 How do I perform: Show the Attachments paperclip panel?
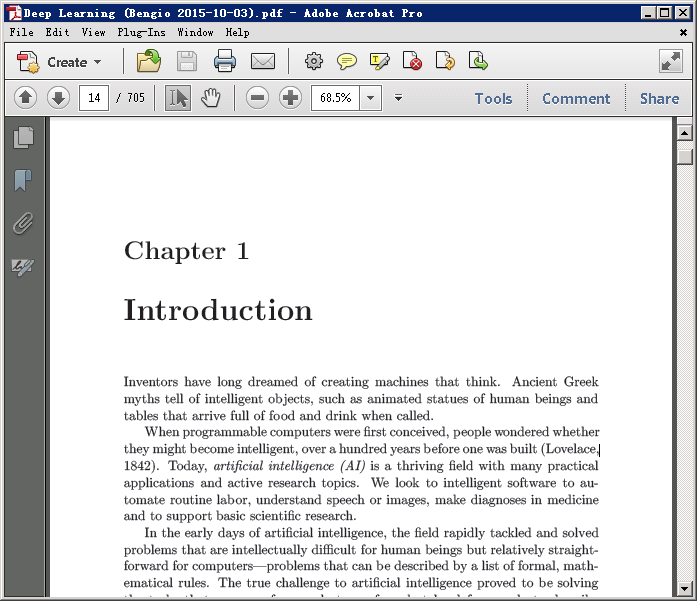pos(23,223)
